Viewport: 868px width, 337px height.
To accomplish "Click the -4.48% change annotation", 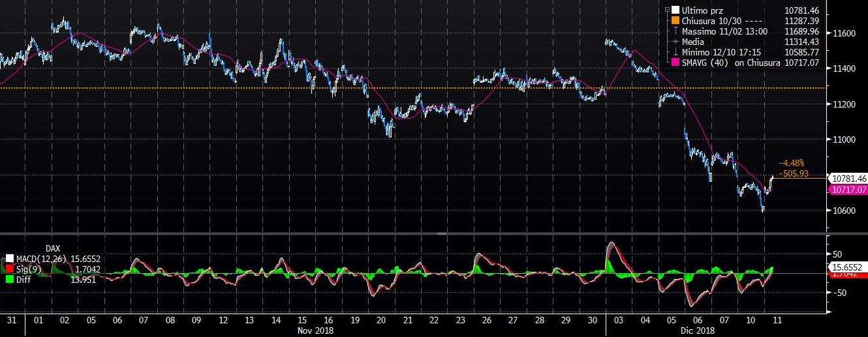I will [x=792, y=163].
